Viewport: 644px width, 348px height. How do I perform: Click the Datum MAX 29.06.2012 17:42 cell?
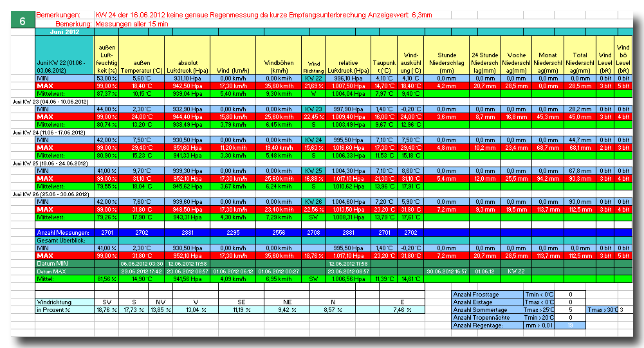click(x=142, y=271)
